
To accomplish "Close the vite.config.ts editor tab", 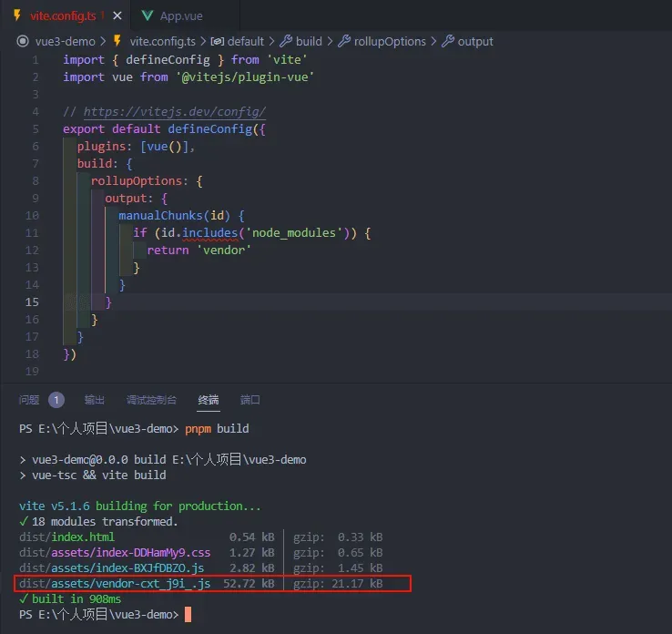I will coord(117,15).
